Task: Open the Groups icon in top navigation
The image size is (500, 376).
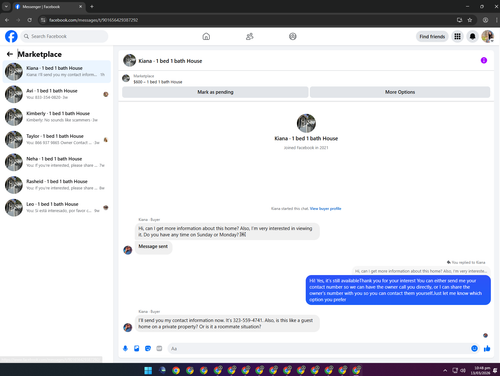Action: 293,36
